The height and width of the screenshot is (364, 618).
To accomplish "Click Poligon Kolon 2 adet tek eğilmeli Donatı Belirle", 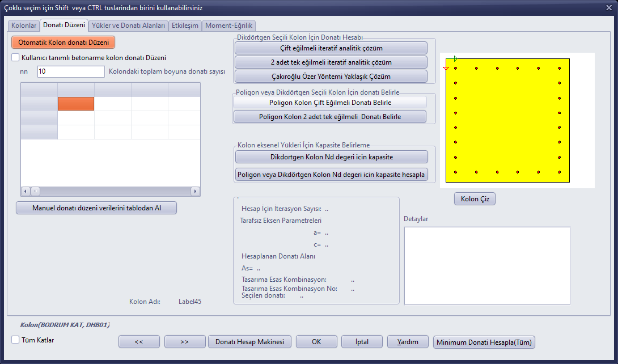I will pos(331,117).
